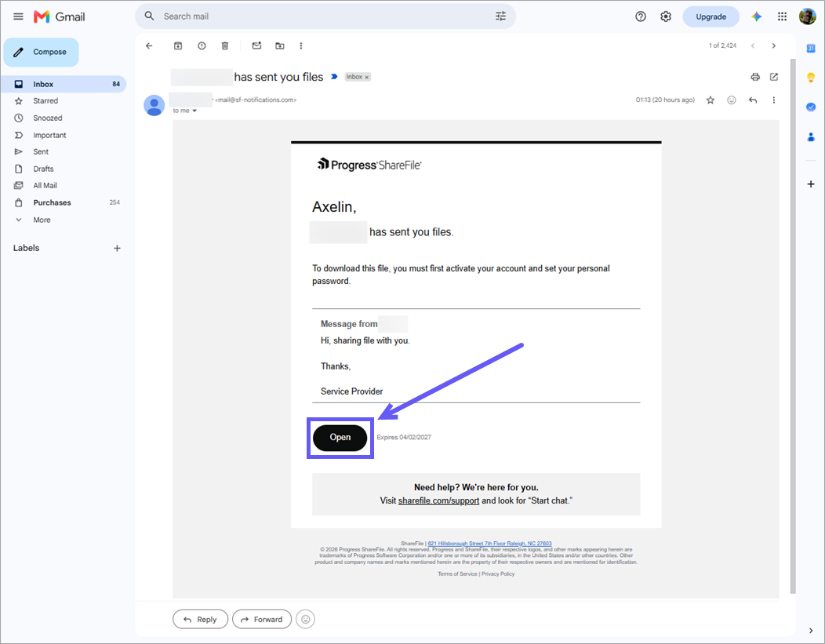The height and width of the screenshot is (644, 825).
Task: Open Google Contacts side panel
Action: (x=811, y=136)
